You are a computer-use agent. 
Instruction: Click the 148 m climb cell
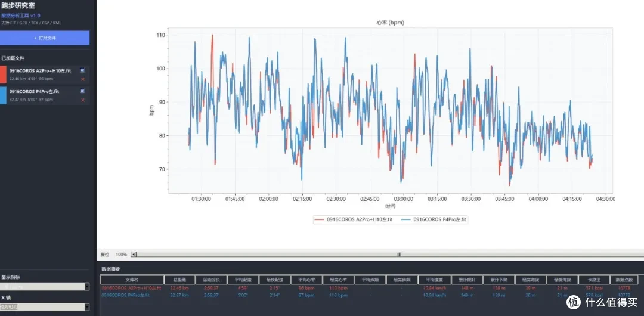(x=466, y=289)
